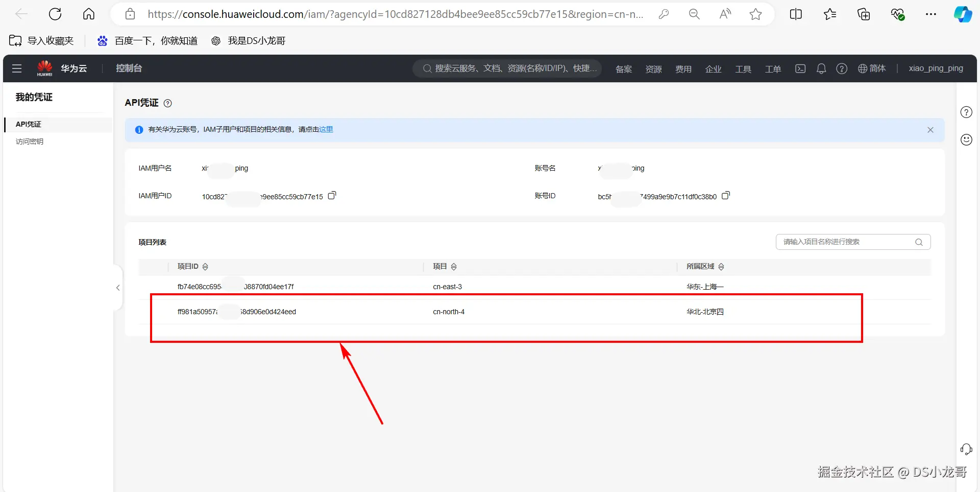Click the browser address bar URL
Viewport: 980px width, 492px height.
395,14
